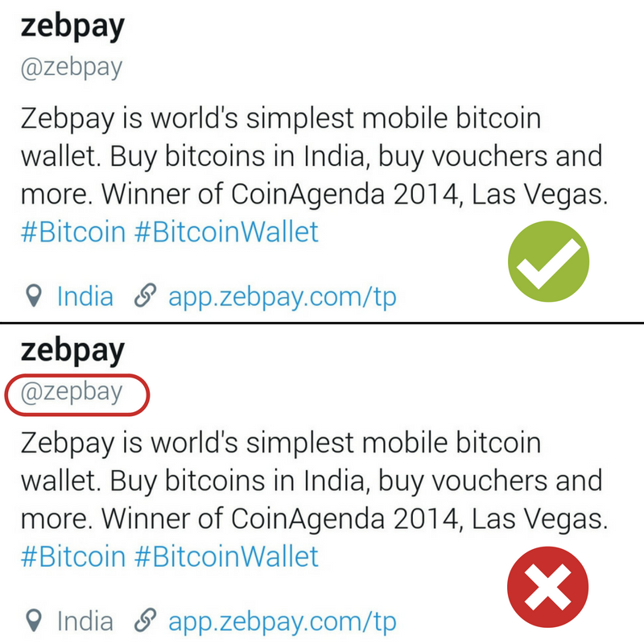This screenshot has width=644, height=644.
Task: Select #Bitcoin hashtag in top profile
Action: click(x=73, y=232)
